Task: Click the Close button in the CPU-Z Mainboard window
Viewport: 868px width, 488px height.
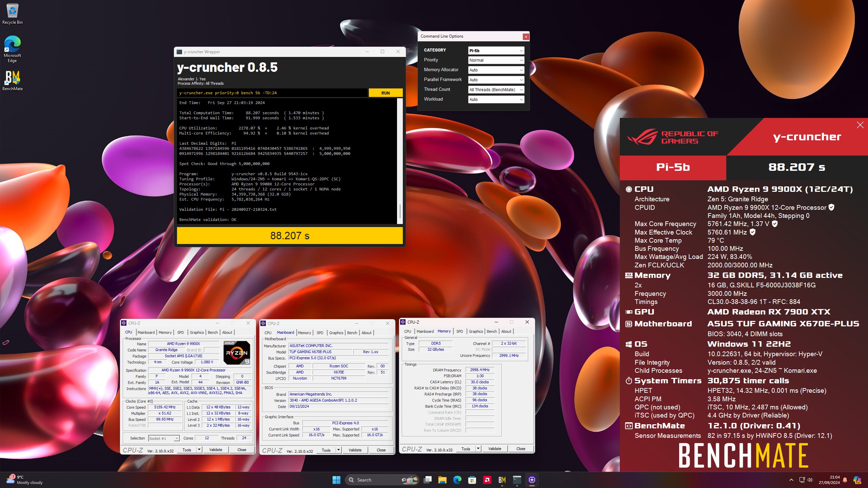Action: pos(381,450)
